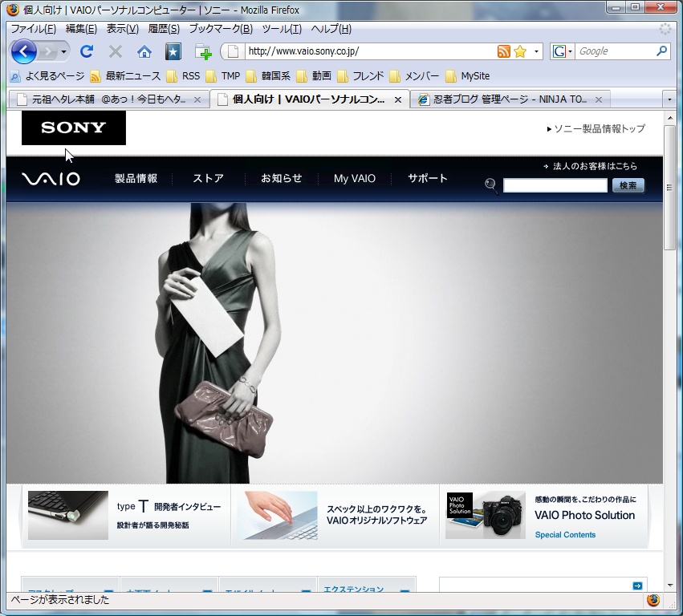Click the hero image of woman with envelope
The image size is (683, 616).
click(x=335, y=343)
